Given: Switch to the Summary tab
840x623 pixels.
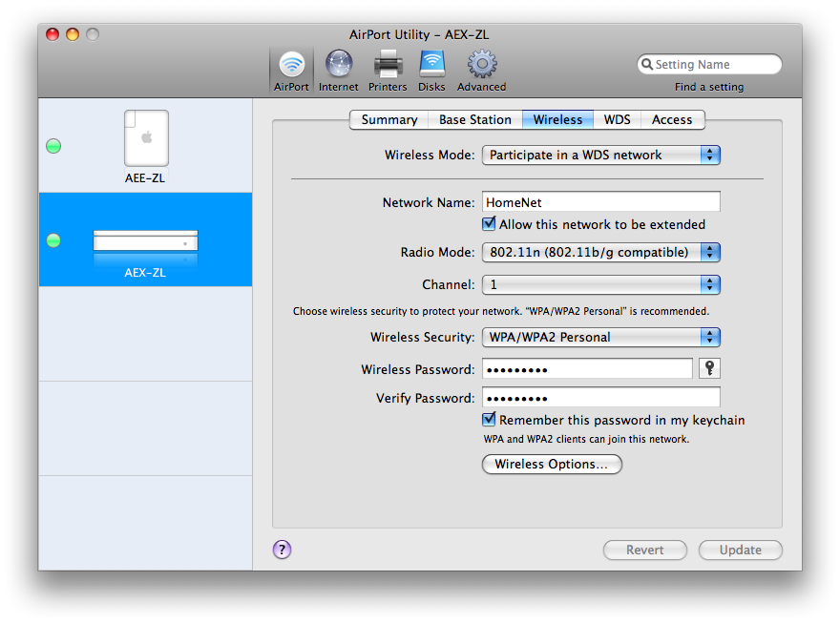Looking at the screenshot, I should coord(389,119).
